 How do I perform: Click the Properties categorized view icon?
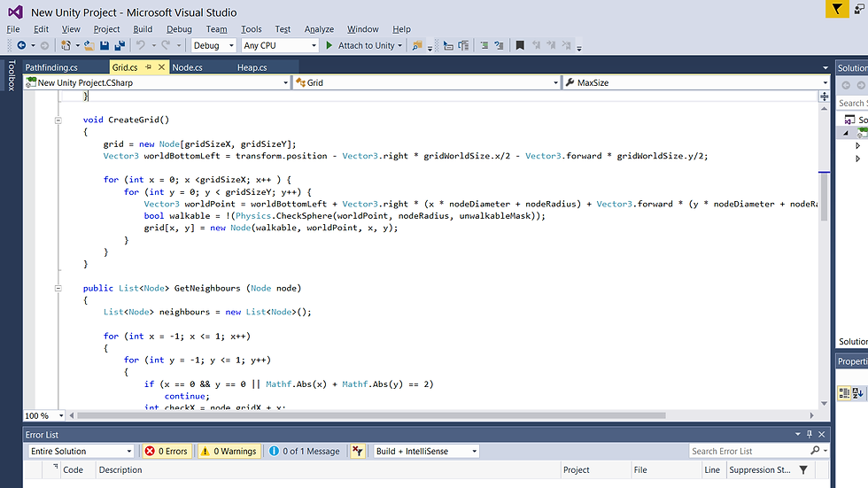tap(844, 393)
